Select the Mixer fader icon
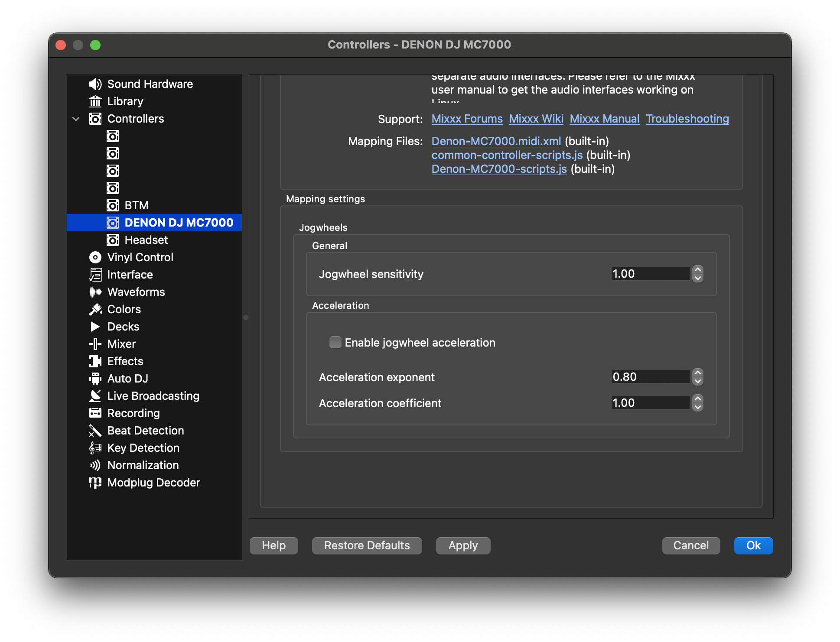 pos(95,344)
